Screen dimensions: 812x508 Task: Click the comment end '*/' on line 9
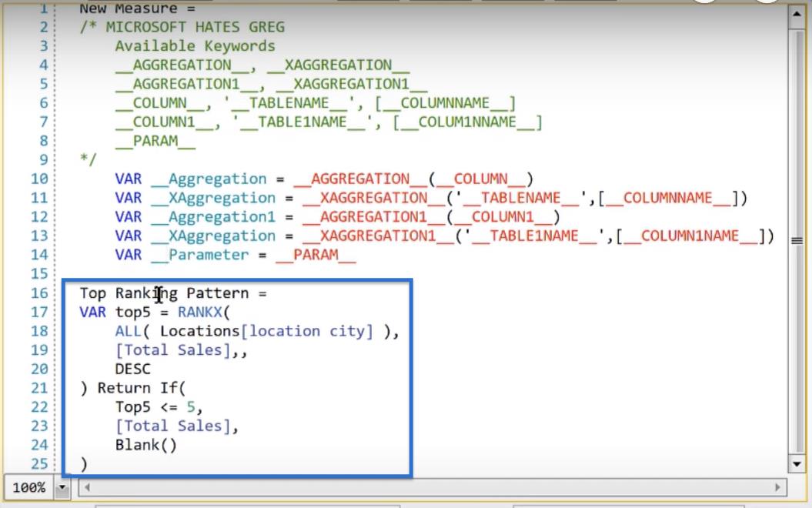click(88, 159)
